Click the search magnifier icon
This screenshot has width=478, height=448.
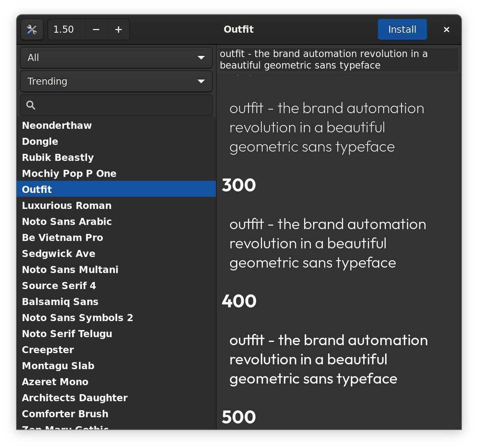31,105
